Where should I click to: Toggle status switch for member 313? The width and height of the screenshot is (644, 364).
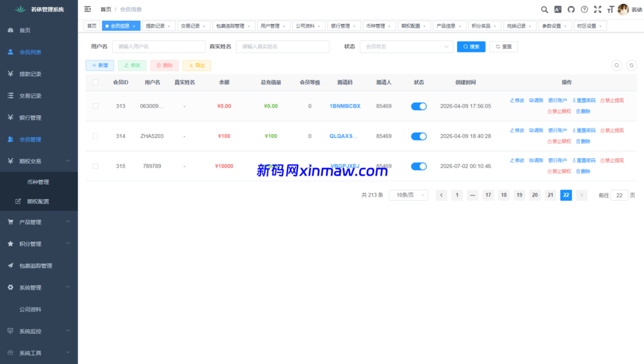(419, 106)
